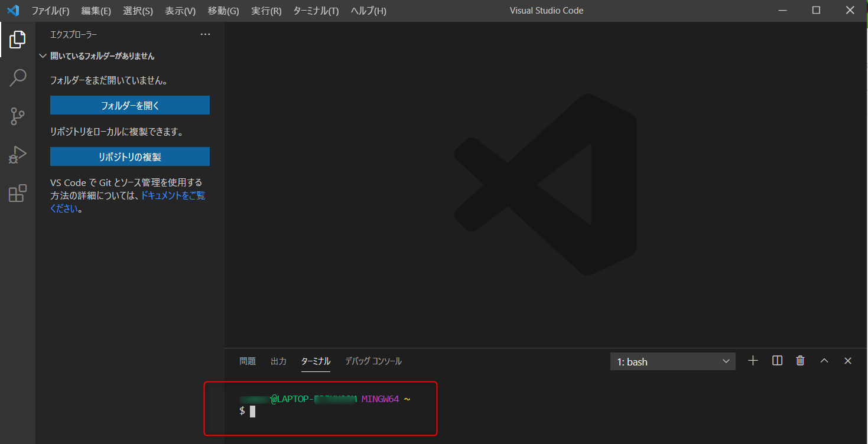
Task: Switch to the デバッグ コンソール tab
Action: [x=373, y=361]
